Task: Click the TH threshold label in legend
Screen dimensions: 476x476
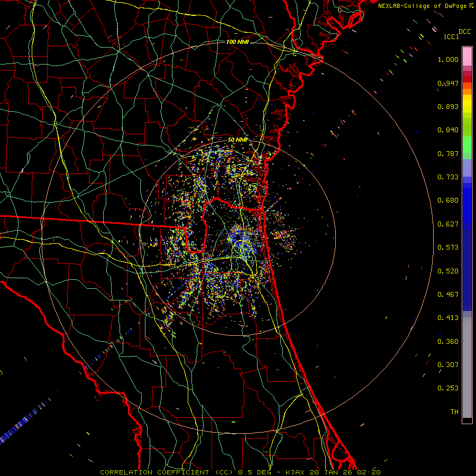Action: pos(454,412)
